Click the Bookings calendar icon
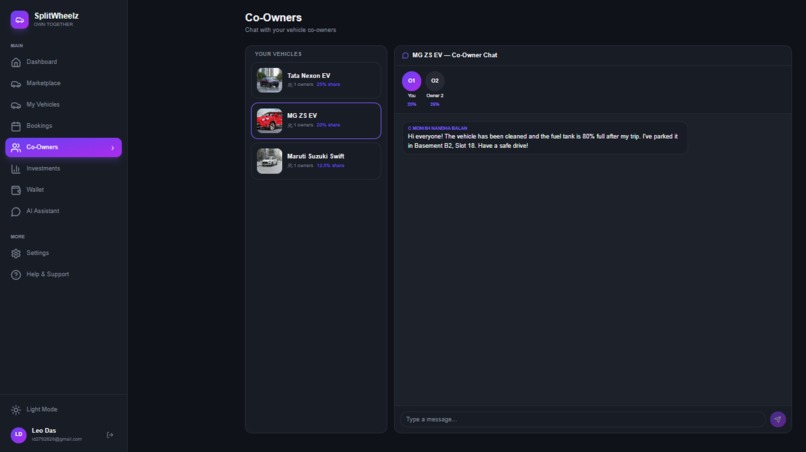This screenshot has width=806, height=452. [x=16, y=126]
